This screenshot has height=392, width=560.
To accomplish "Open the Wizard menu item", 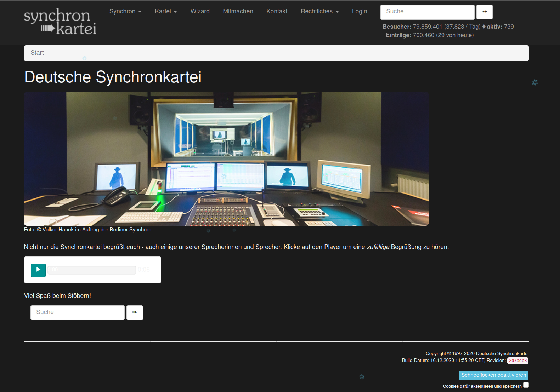I will tap(200, 11).
